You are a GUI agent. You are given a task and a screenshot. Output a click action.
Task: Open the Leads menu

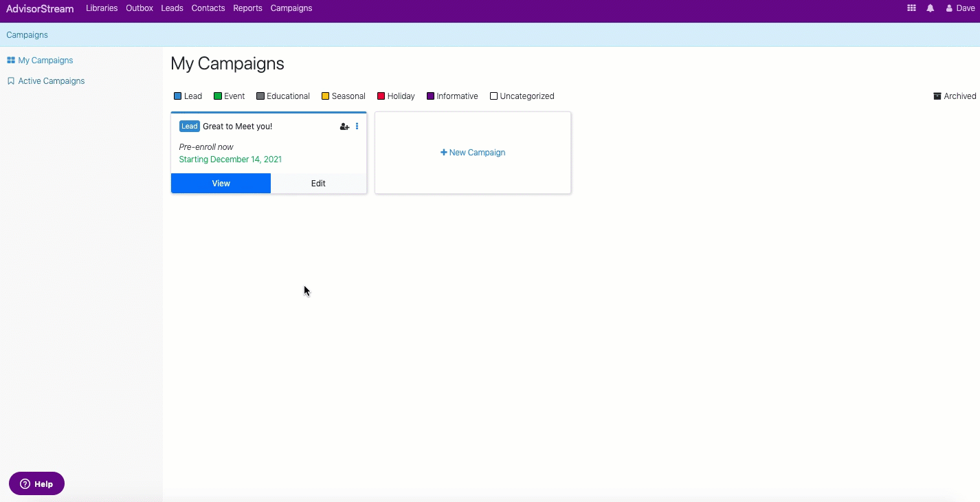click(172, 8)
